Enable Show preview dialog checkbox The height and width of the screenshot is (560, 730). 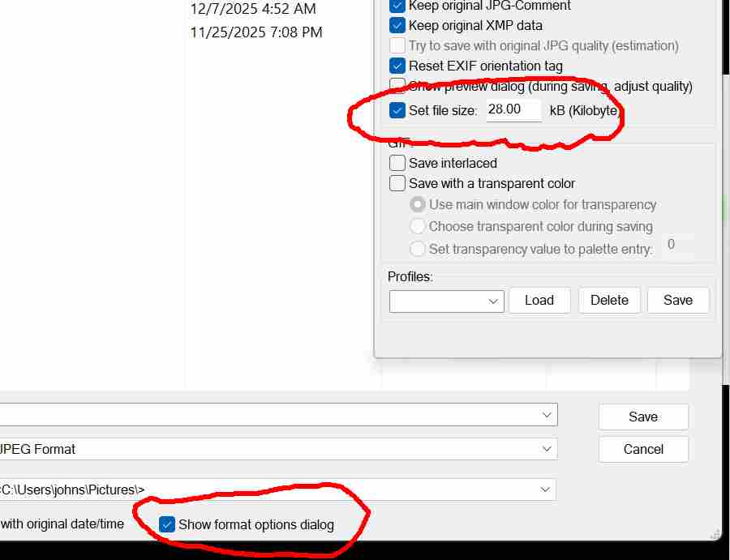coord(397,86)
